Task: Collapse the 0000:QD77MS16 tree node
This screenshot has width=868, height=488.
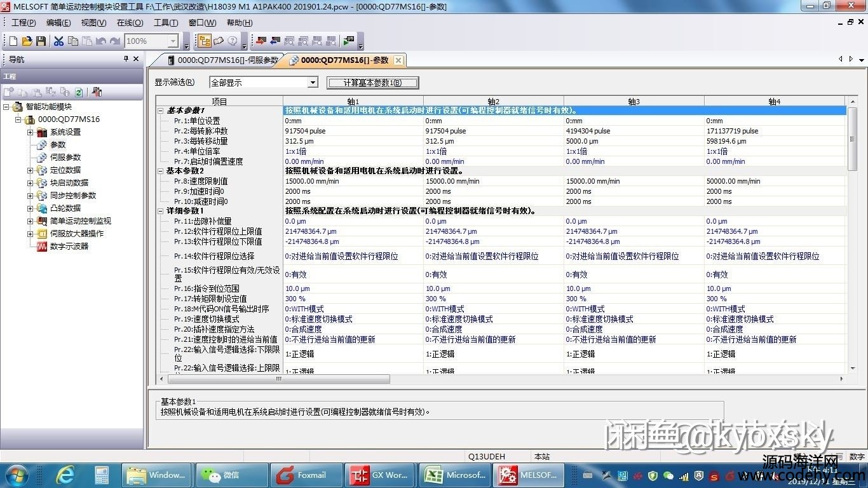Action: [18, 119]
